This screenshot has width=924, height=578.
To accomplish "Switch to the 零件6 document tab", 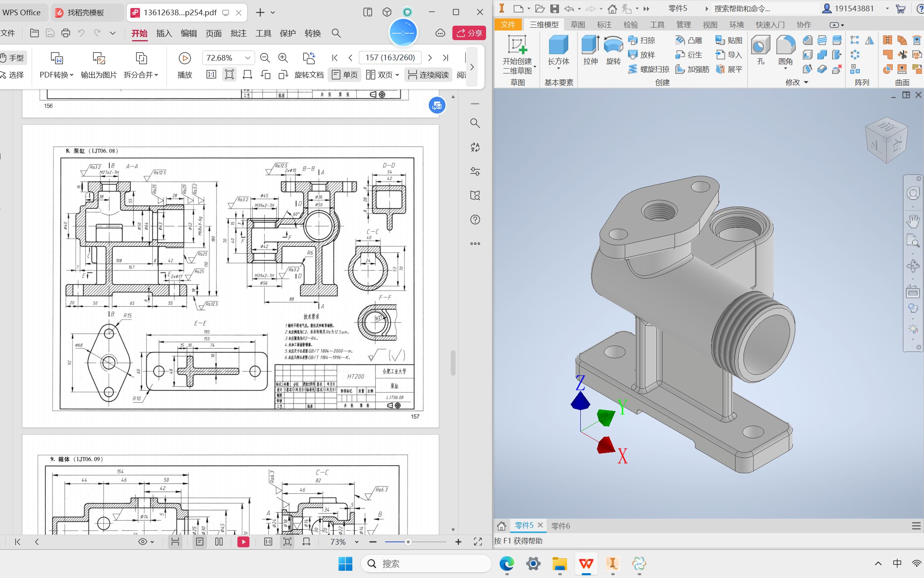I will pyautogui.click(x=561, y=526).
